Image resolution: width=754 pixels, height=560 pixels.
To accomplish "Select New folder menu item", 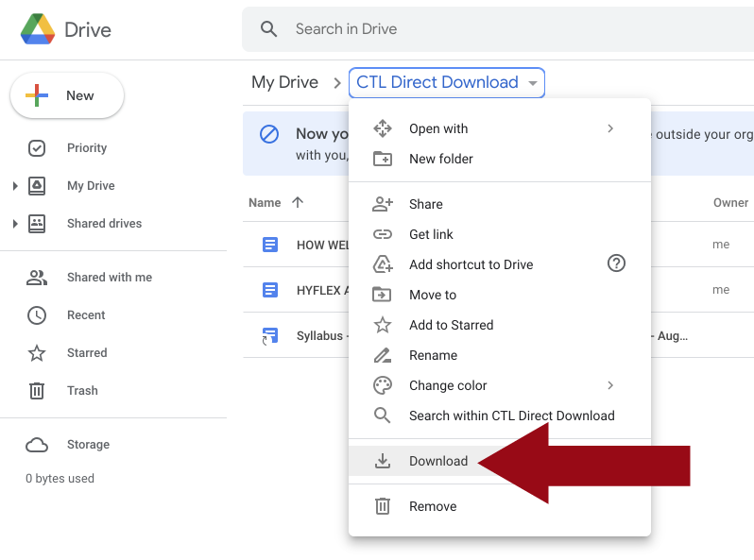I will [500, 159].
